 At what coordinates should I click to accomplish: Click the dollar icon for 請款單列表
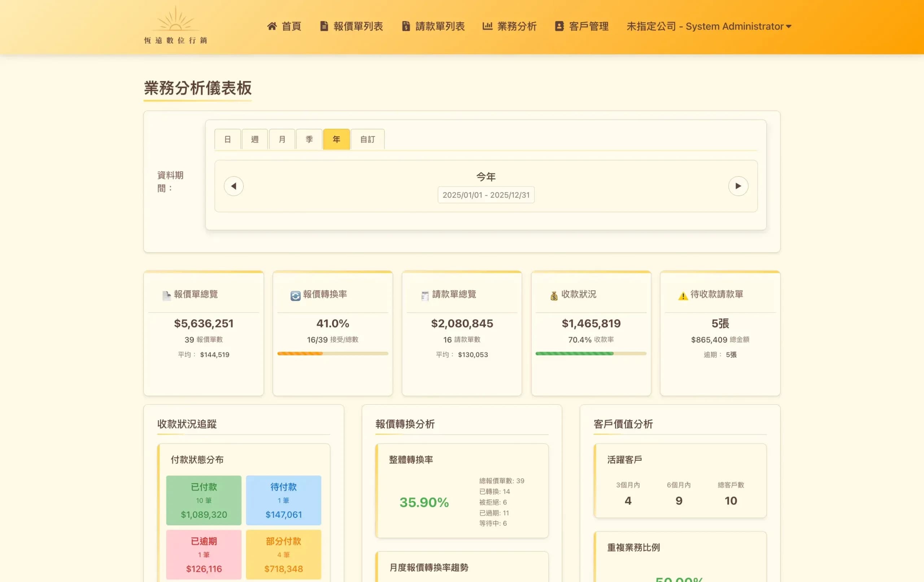tap(406, 26)
